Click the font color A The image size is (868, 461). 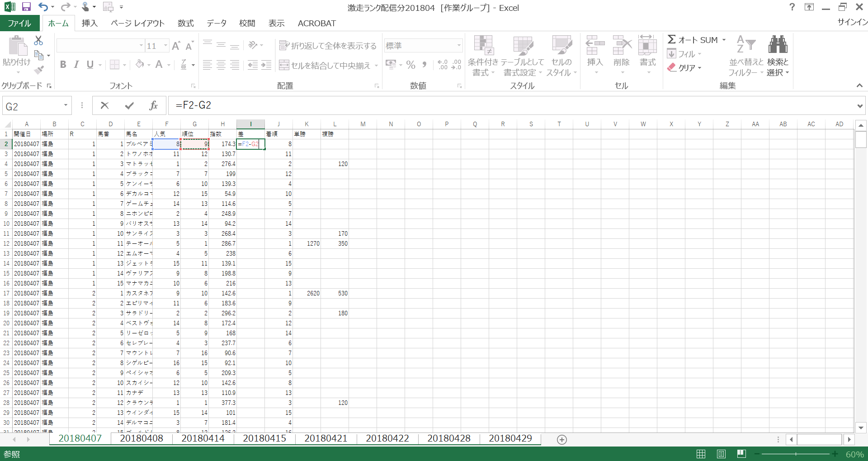click(159, 65)
